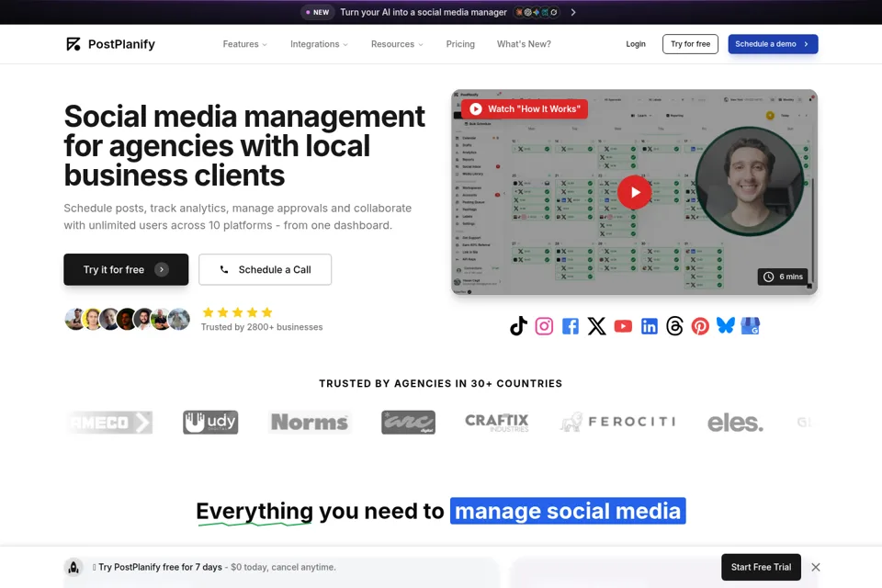The image size is (882, 588).
Task: Click the LinkedIn platform icon
Action: [650, 326]
